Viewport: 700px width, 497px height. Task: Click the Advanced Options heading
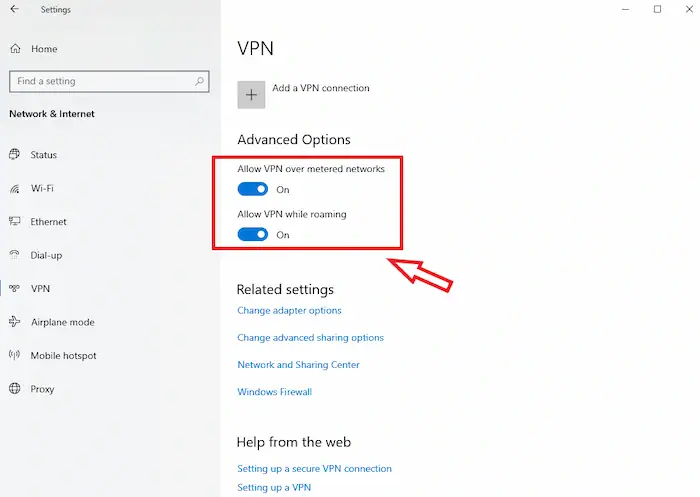(294, 139)
